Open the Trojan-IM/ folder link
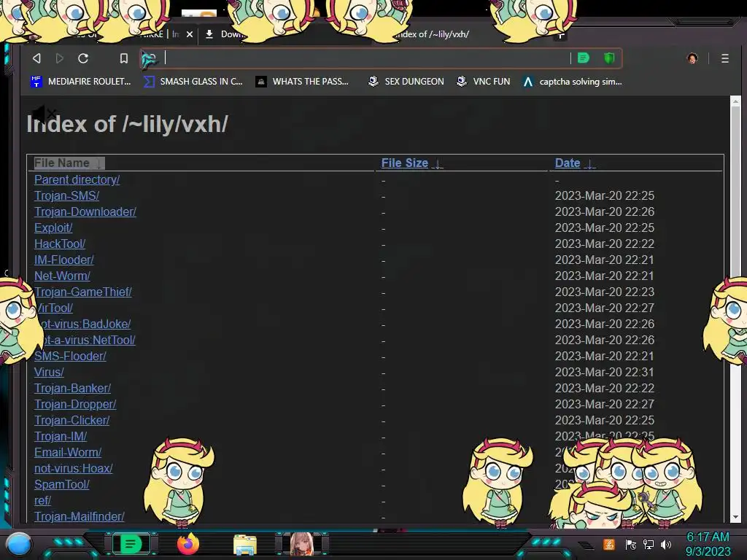This screenshot has height=560, width=747. (61, 436)
